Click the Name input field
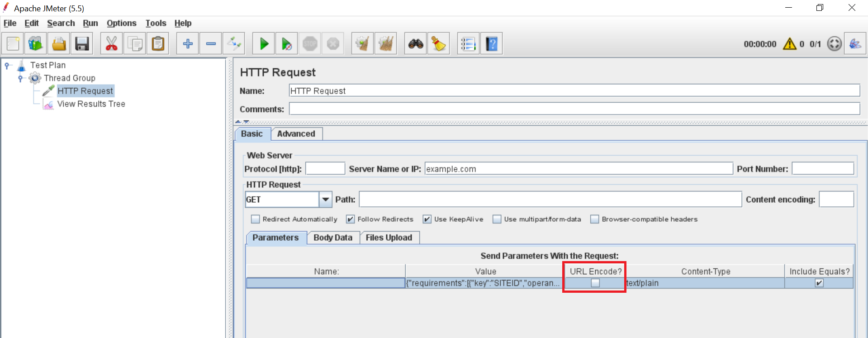This screenshot has height=338, width=868. click(x=574, y=90)
